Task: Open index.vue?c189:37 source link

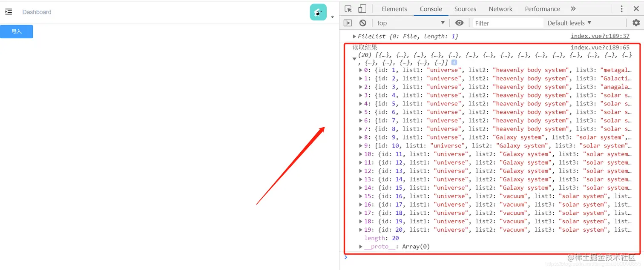Action: click(x=600, y=36)
